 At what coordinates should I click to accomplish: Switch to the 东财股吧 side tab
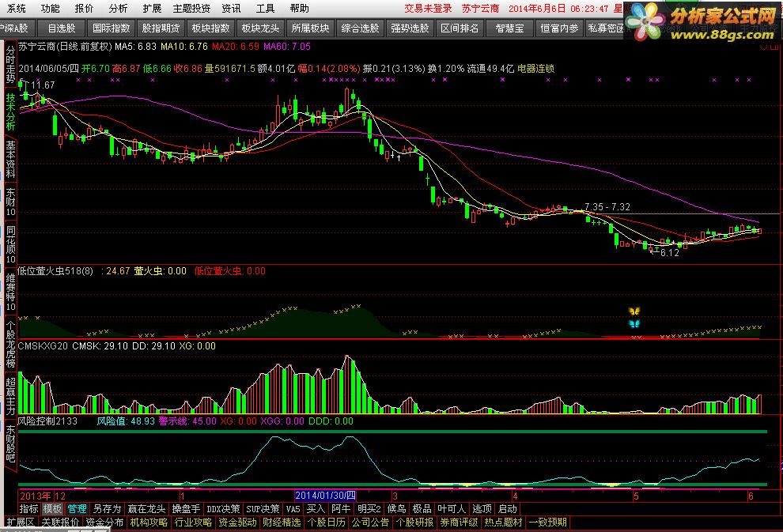click(10, 443)
